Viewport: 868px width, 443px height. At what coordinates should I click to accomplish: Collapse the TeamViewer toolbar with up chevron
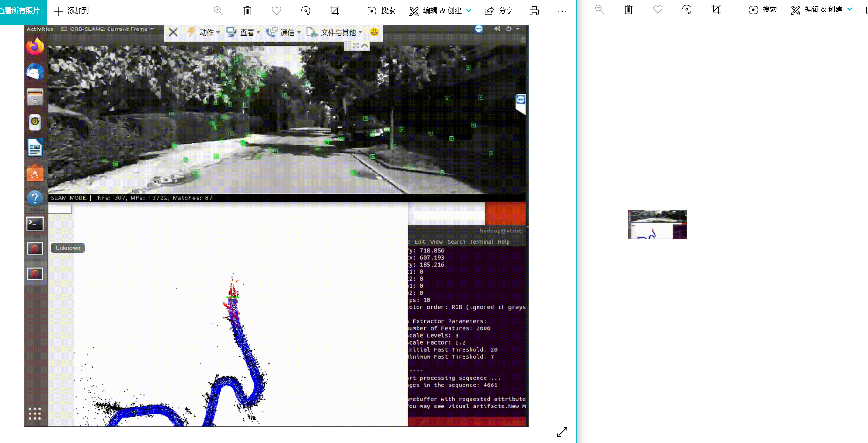click(x=365, y=45)
